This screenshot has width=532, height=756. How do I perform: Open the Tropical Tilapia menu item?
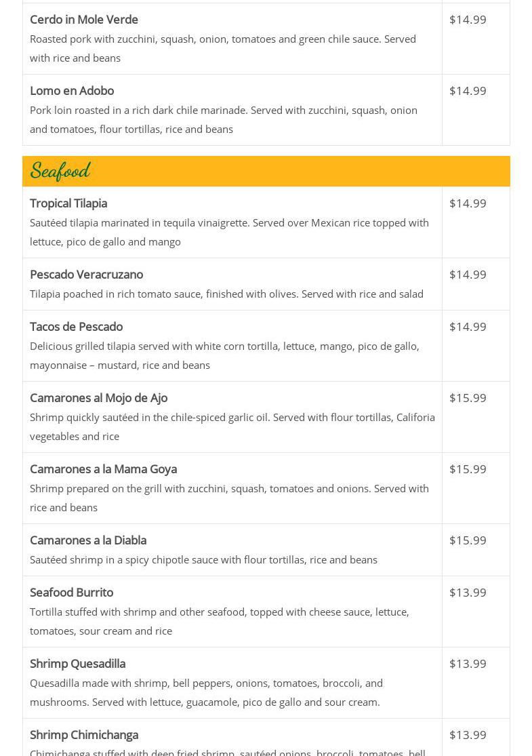coord(68,203)
